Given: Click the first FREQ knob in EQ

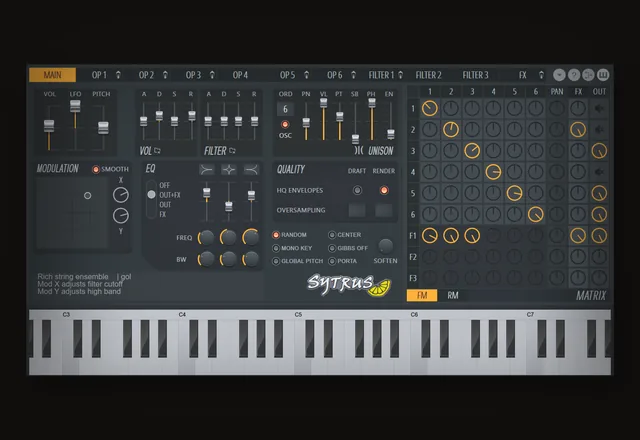Looking at the screenshot, I should coord(206,237).
